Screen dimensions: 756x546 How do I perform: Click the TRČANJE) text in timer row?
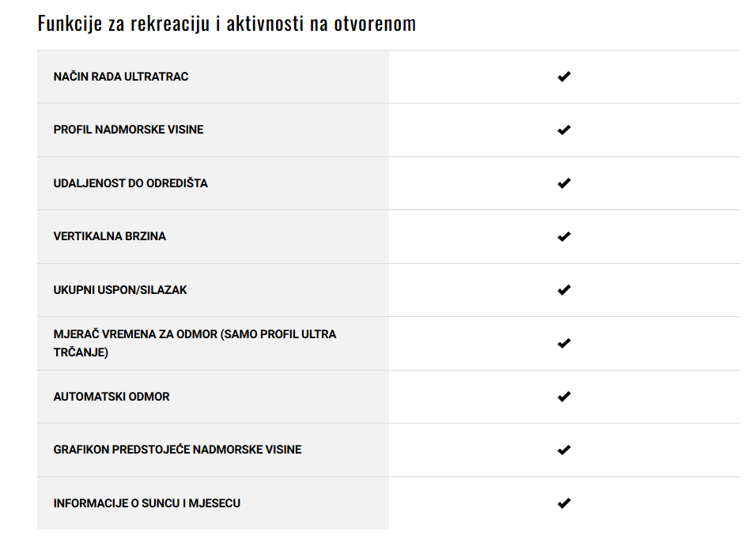[x=81, y=352]
